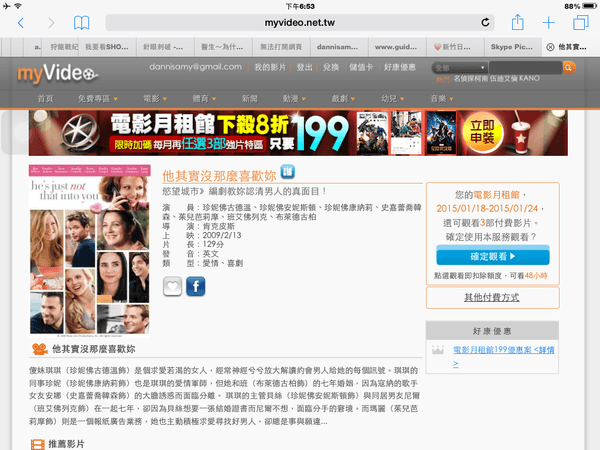Switch to the Skype Pic... tab
This screenshot has width=600, height=450.
[513, 47]
